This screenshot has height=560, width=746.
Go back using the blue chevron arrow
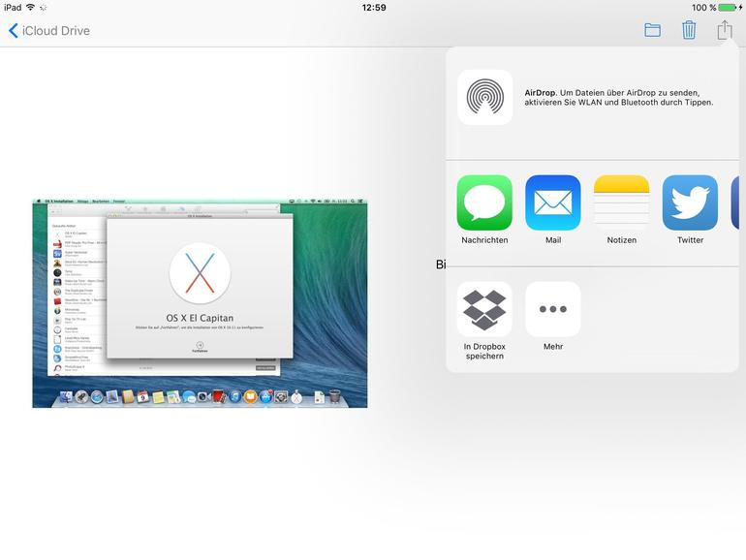[13, 30]
